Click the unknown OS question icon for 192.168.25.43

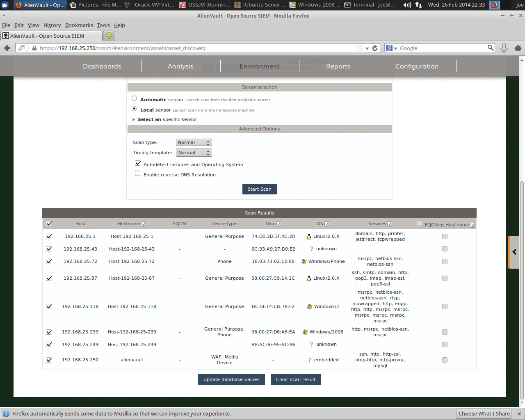pos(312,249)
